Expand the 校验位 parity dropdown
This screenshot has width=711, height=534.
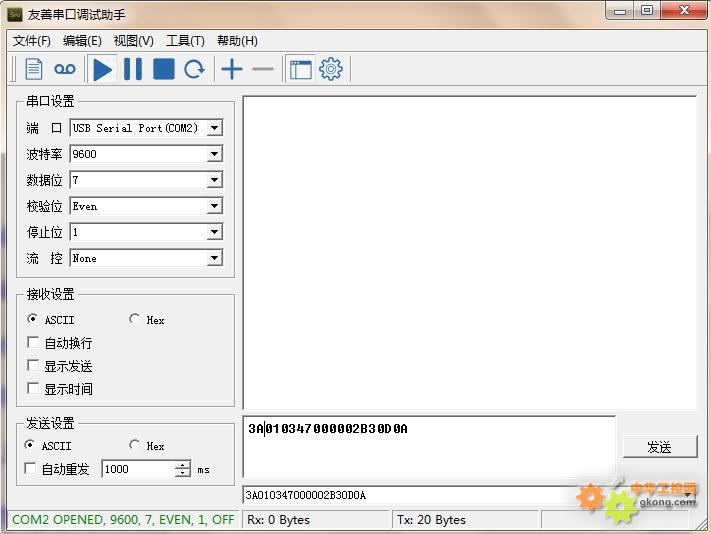(x=214, y=206)
